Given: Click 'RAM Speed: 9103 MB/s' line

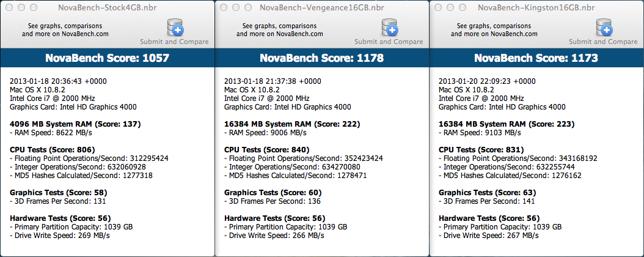Looking at the screenshot, I should [480, 133].
